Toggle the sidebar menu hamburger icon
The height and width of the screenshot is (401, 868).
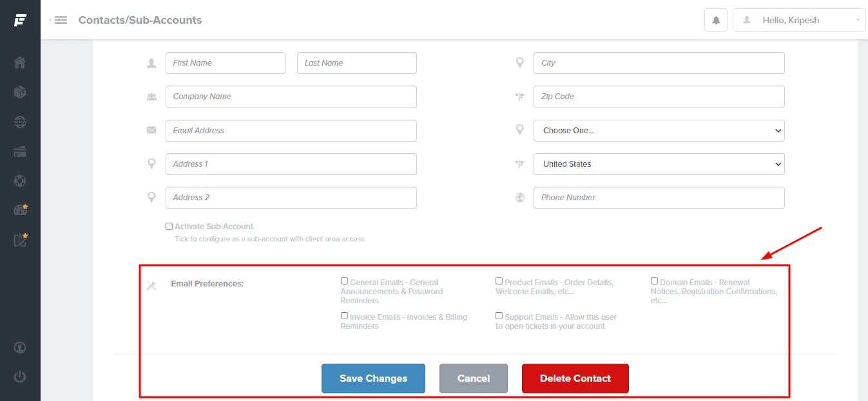(x=61, y=20)
